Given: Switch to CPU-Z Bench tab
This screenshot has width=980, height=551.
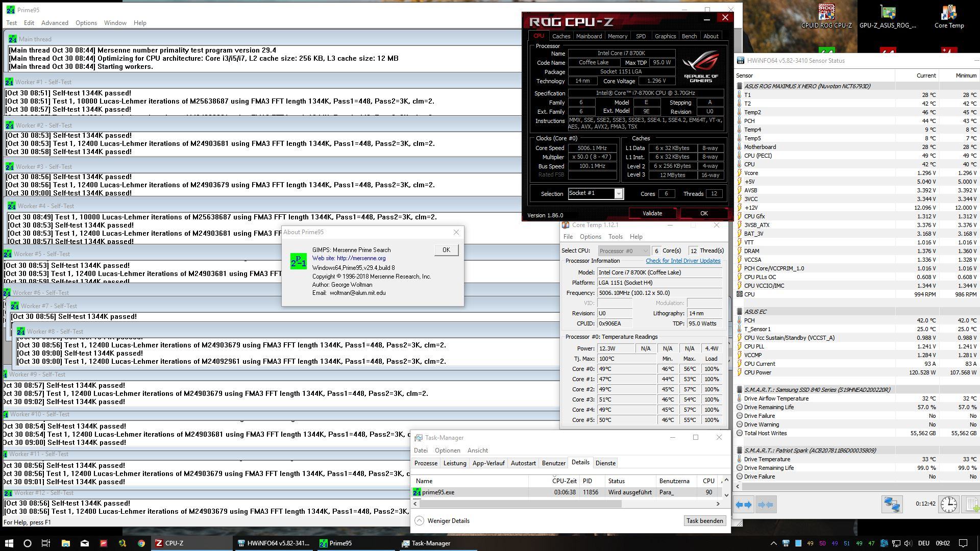Looking at the screenshot, I should tap(689, 36).
